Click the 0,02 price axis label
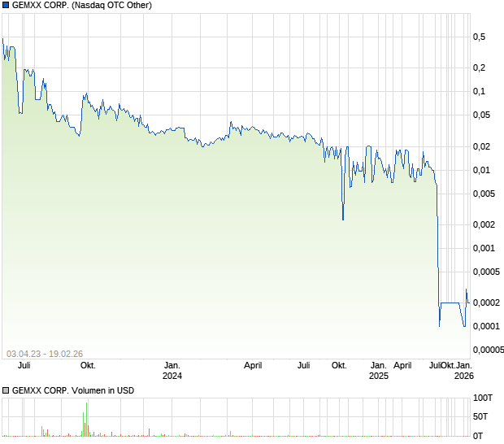 tap(481, 146)
